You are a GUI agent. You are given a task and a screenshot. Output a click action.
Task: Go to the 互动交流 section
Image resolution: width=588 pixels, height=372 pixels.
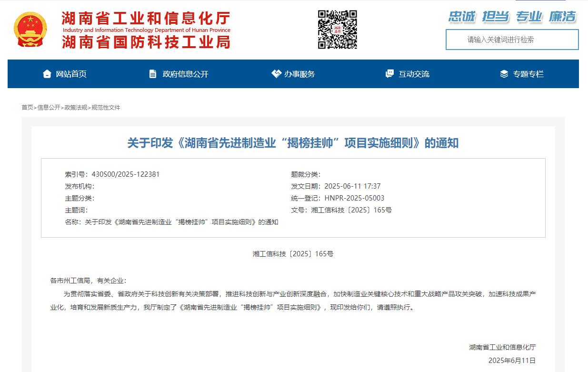click(x=414, y=74)
